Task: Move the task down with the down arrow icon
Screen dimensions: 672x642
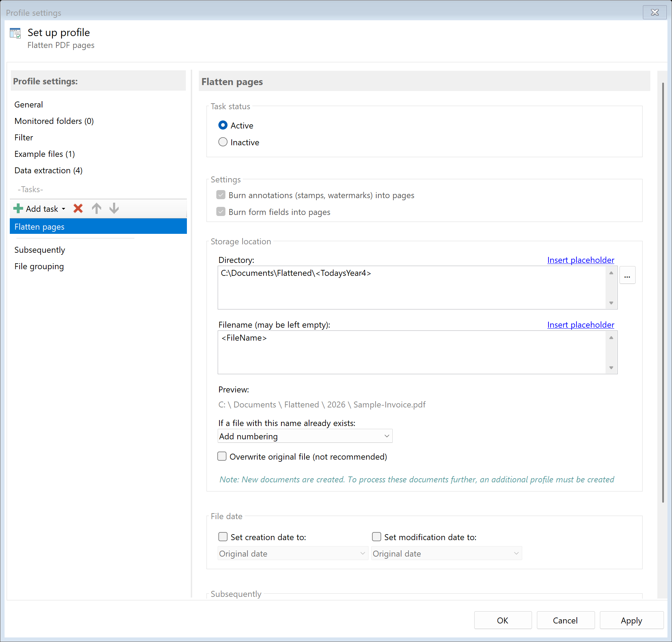Action: click(x=114, y=209)
